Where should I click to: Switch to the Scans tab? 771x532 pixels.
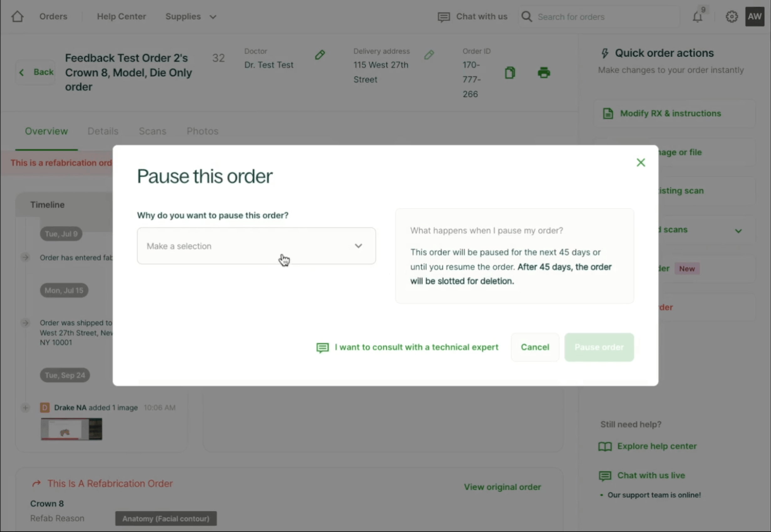[152, 131]
